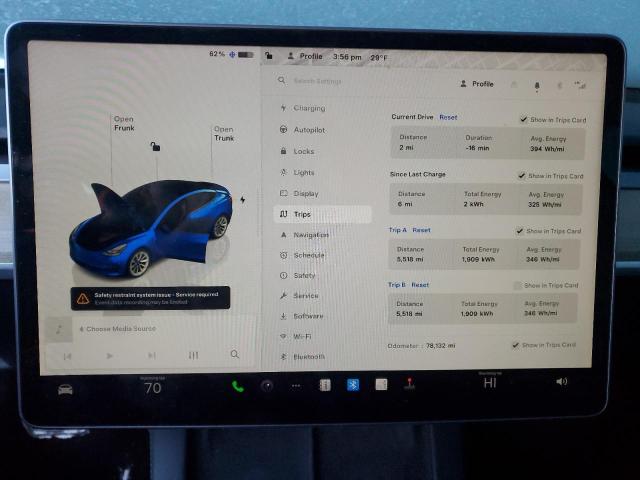Uncheck Current Drive Show in Trips Card
Screen dimensions: 640x480
coord(523,119)
